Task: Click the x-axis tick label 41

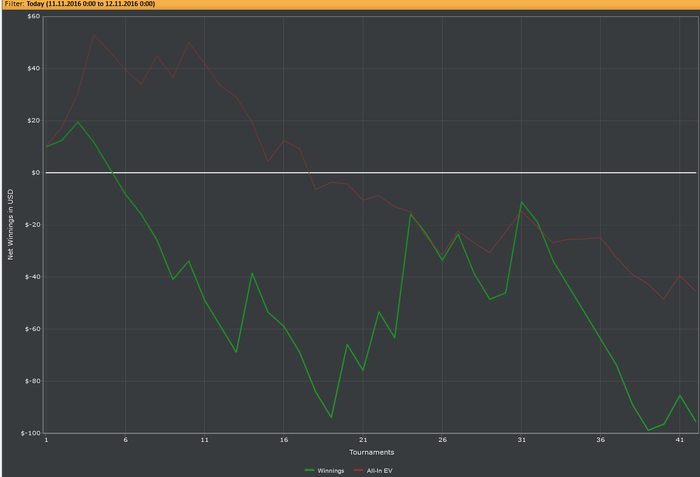Action: [679, 440]
